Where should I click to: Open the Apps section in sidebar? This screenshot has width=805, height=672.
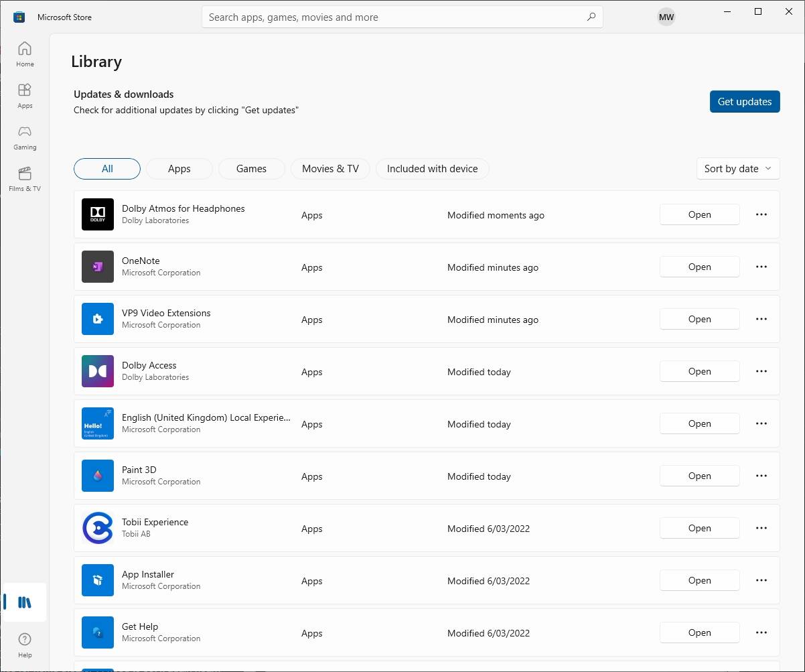(x=25, y=96)
